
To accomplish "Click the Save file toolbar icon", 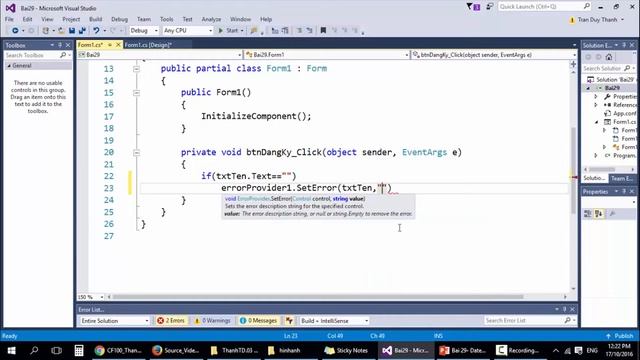I will pos(72,31).
